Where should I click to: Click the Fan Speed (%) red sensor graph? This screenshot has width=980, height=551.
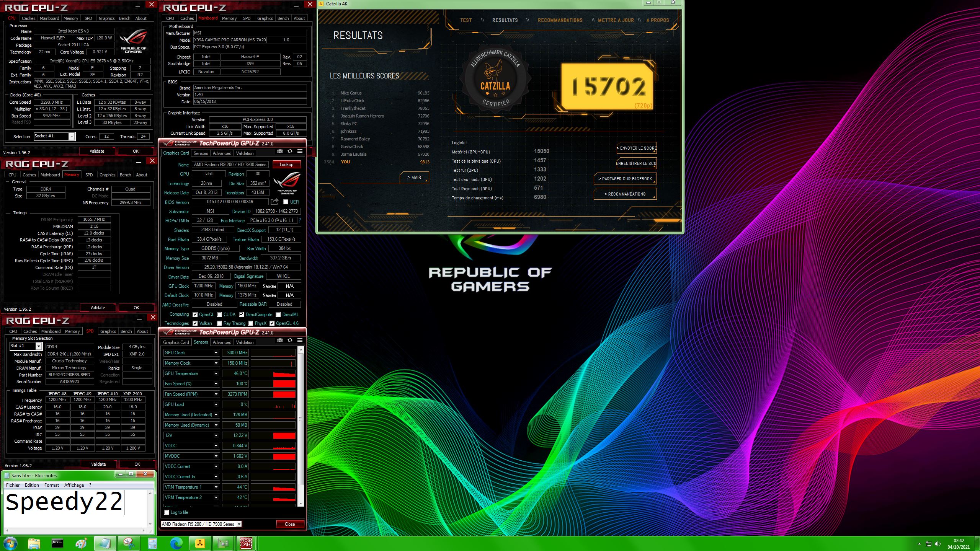tap(273, 384)
